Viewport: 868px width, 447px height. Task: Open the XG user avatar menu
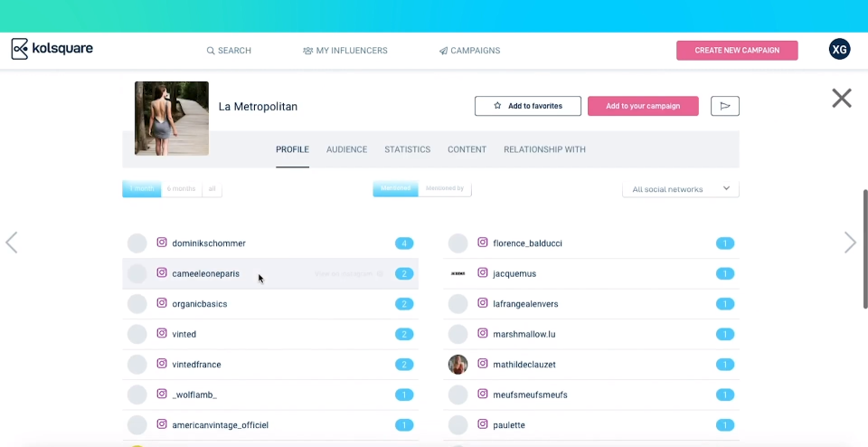pos(839,50)
